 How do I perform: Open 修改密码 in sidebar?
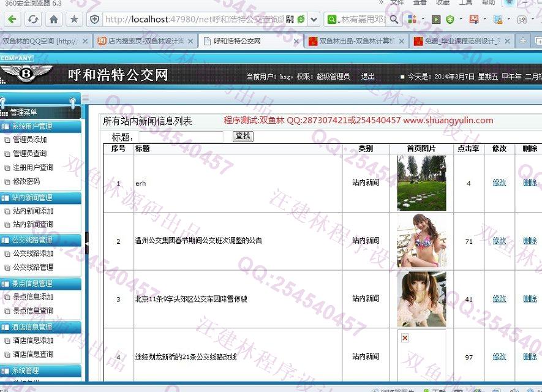click(26, 181)
